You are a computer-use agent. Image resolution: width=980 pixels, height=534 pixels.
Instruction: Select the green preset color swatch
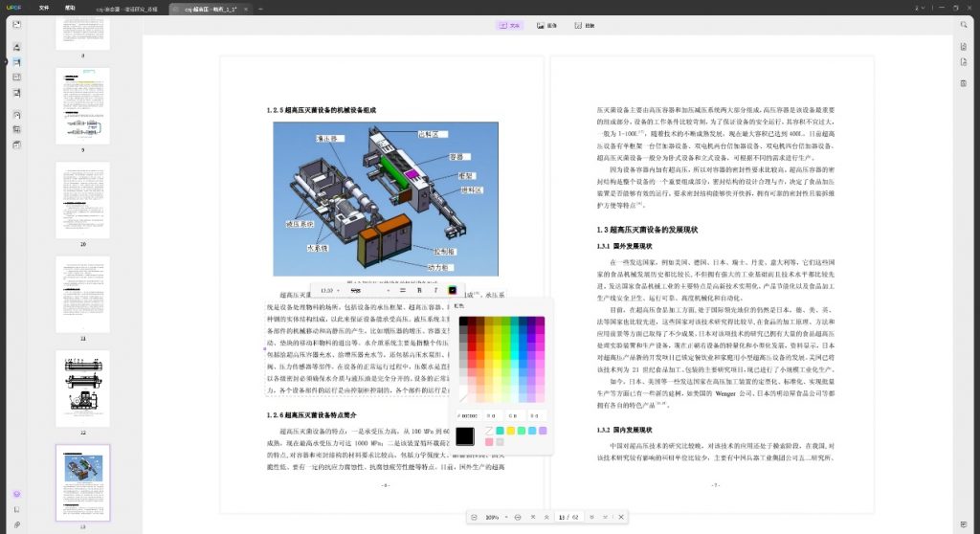(x=522, y=431)
